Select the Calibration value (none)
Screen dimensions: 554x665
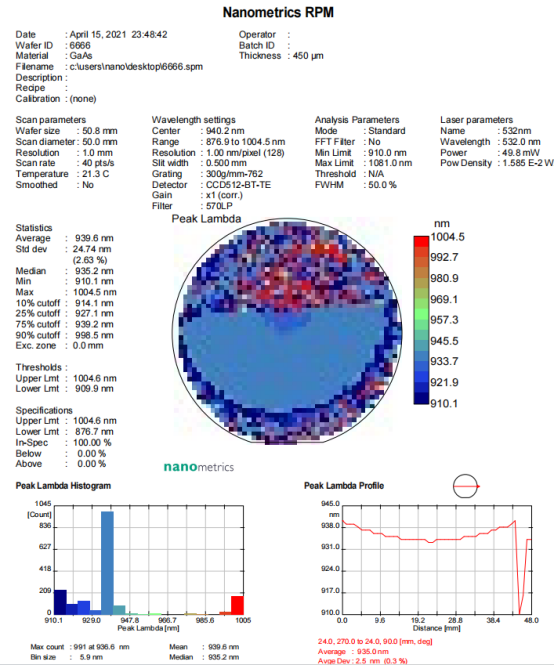pyautogui.click(x=83, y=99)
